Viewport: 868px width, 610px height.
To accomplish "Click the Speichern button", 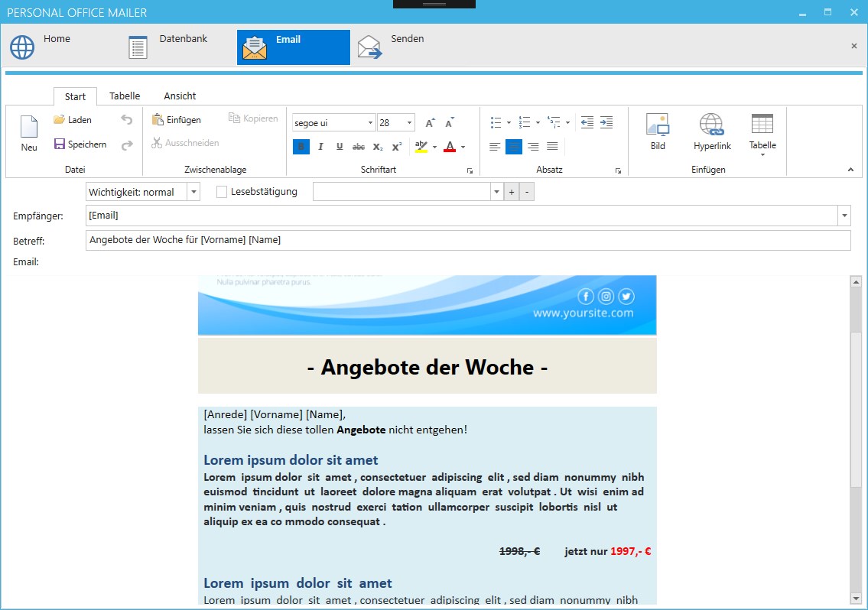I will (x=80, y=144).
